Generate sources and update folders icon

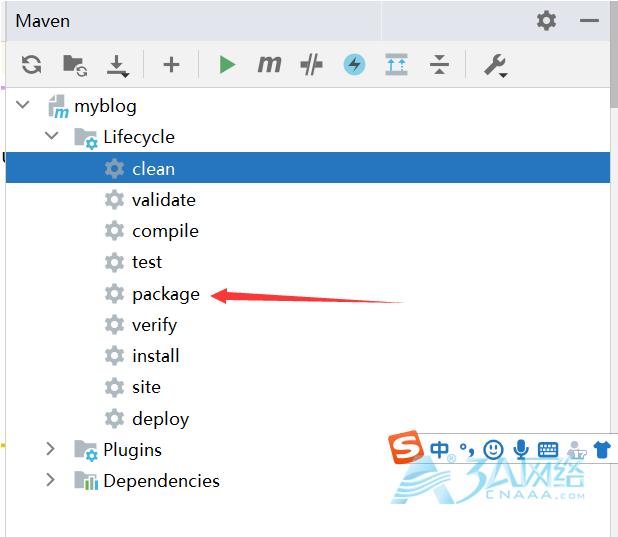pyautogui.click(x=75, y=65)
